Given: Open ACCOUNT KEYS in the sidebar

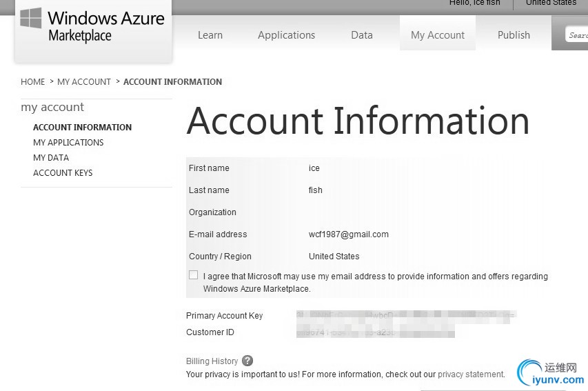Looking at the screenshot, I should (63, 173).
